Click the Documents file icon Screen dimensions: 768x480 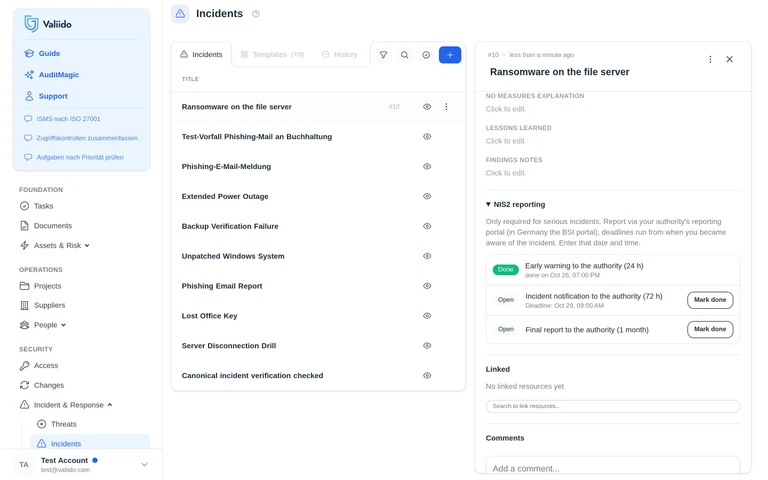[x=24, y=226]
